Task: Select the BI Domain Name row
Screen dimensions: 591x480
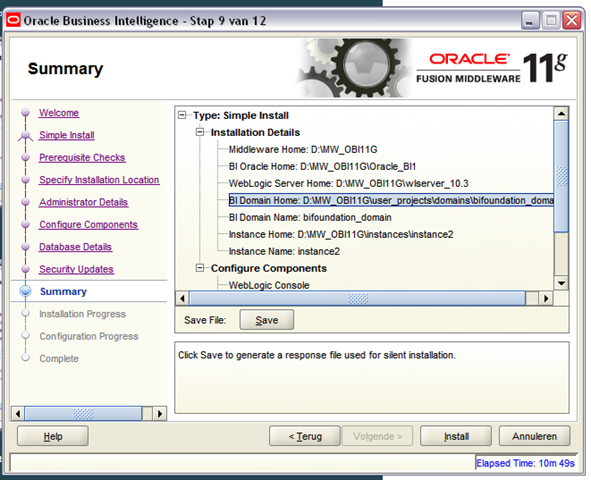Action: pyautogui.click(x=310, y=217)
